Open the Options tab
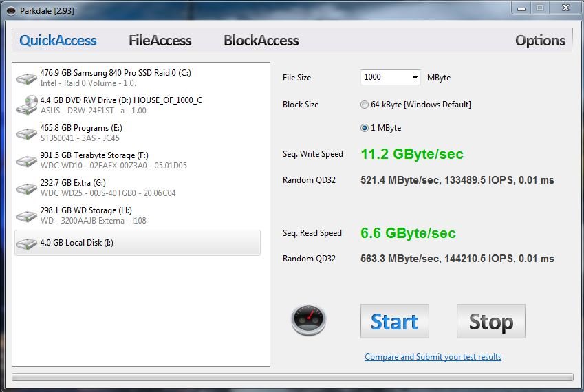This screenshot has width=584, height=392. [540, 41]
